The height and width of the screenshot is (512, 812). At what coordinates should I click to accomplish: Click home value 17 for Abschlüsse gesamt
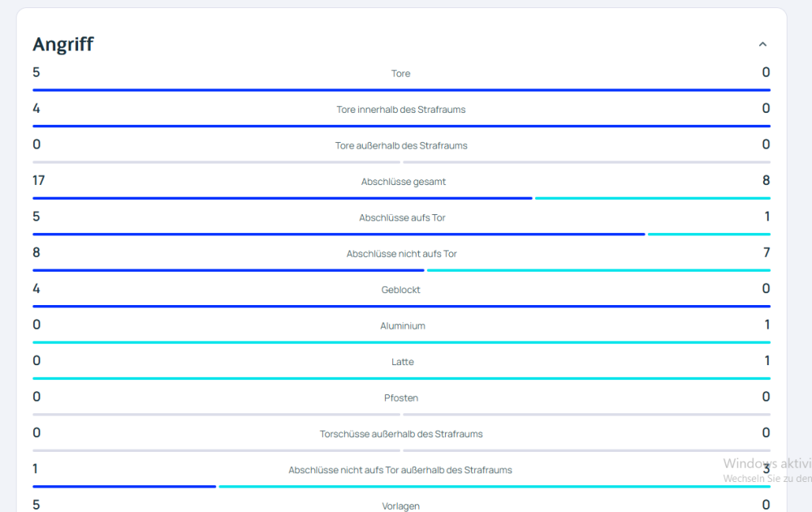coord(39,180)
